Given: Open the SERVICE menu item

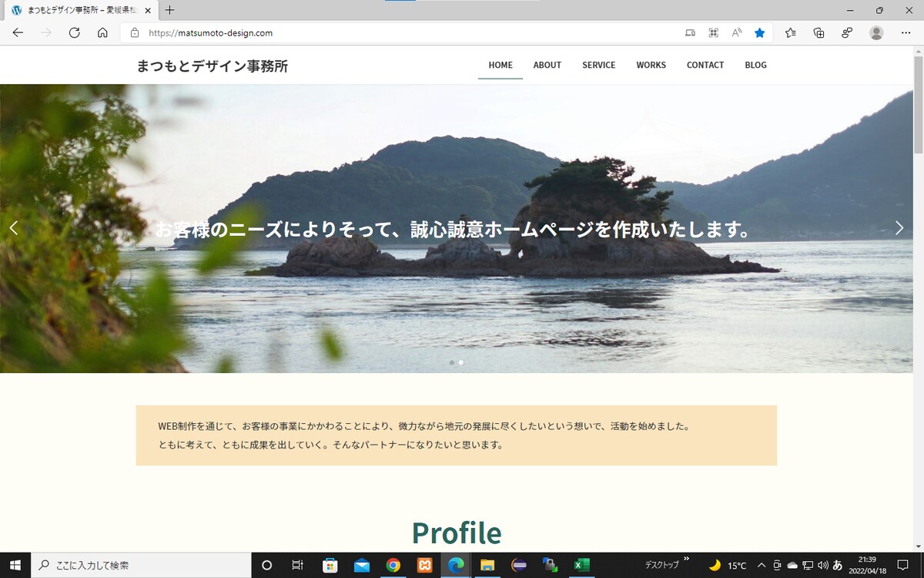Looking at the screenshot, I should tap(599, 66).
